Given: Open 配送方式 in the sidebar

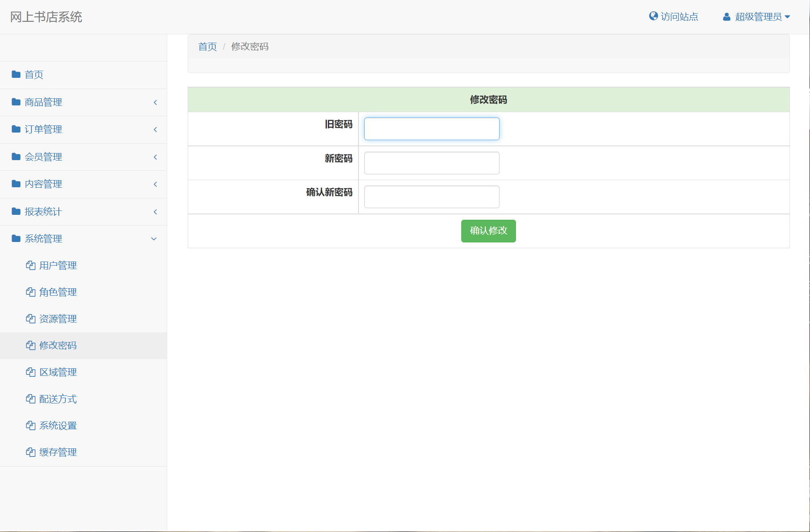Looking at the screenshot, I should pyautogui.click(x=58, y=399).
